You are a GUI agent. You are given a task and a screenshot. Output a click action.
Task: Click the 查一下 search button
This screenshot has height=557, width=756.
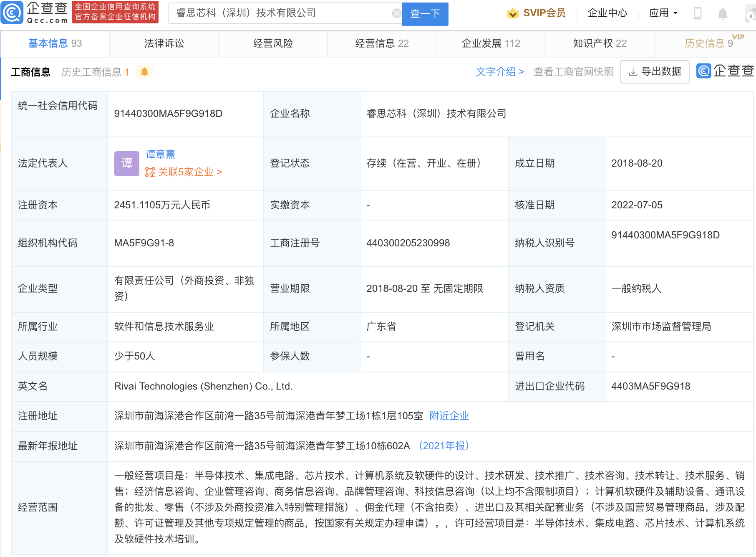pyautogui.click(x=425, y=14)
